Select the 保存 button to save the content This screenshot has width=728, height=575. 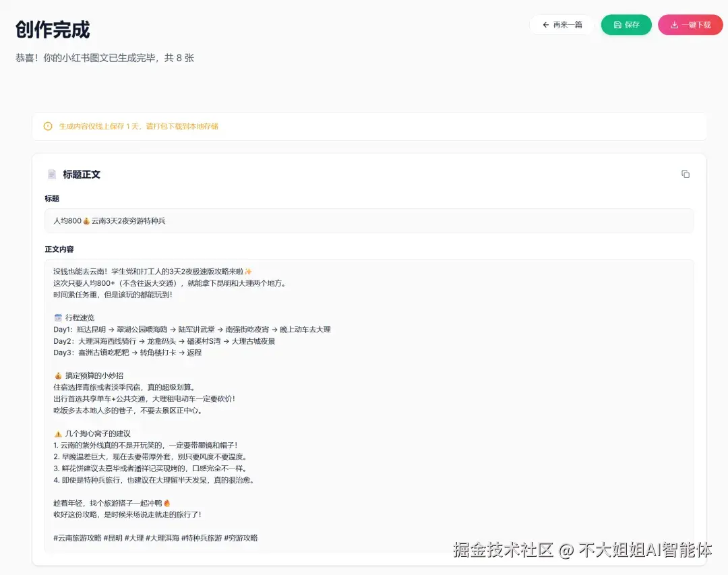tap(626, 24)
